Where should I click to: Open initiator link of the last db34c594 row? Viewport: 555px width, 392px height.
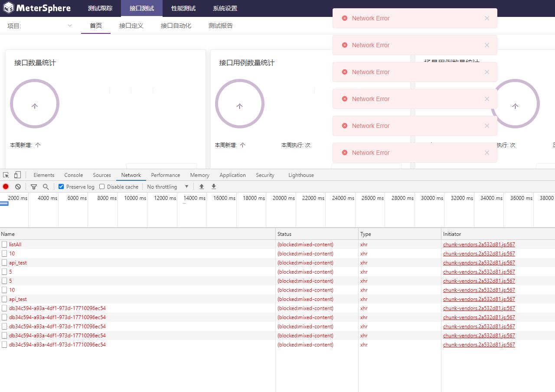pos(479,345)
